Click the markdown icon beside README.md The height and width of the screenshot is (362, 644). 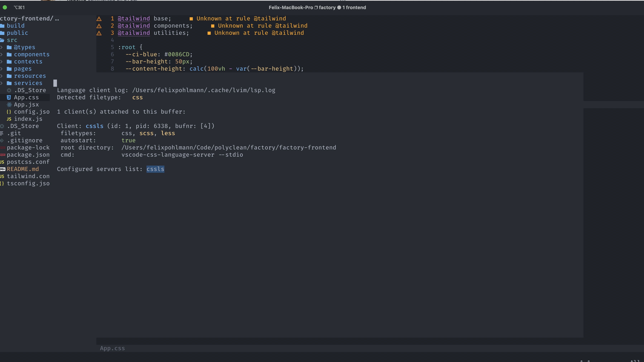coord(3,169)
